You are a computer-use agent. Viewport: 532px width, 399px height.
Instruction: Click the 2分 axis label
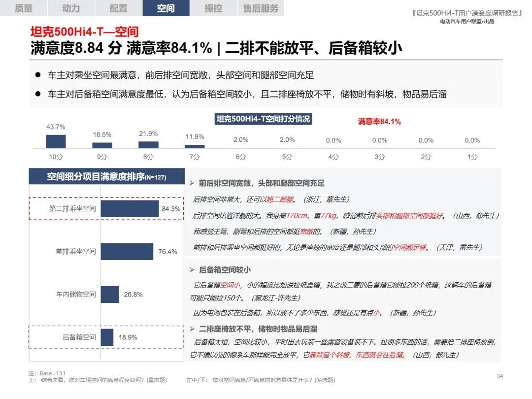pos(426,157)
